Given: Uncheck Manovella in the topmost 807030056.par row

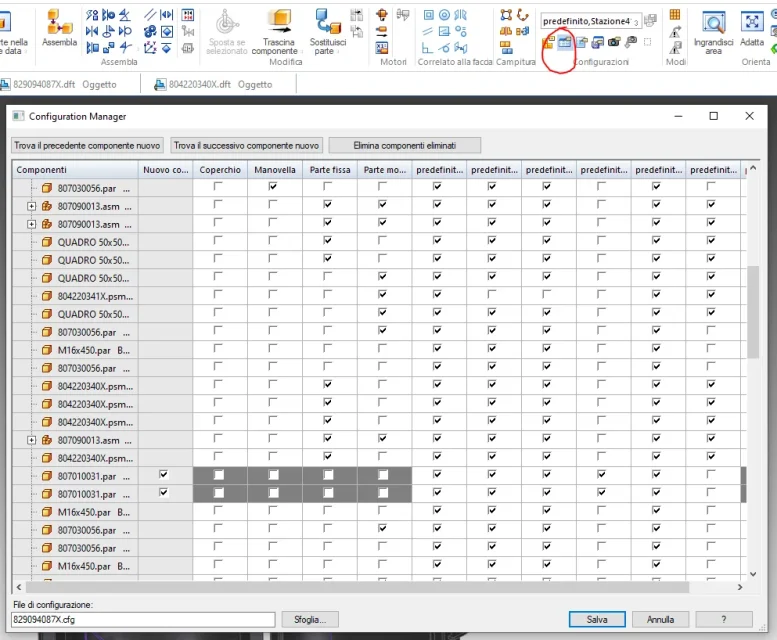Looking at the screenshot, I should pos(273,186).
